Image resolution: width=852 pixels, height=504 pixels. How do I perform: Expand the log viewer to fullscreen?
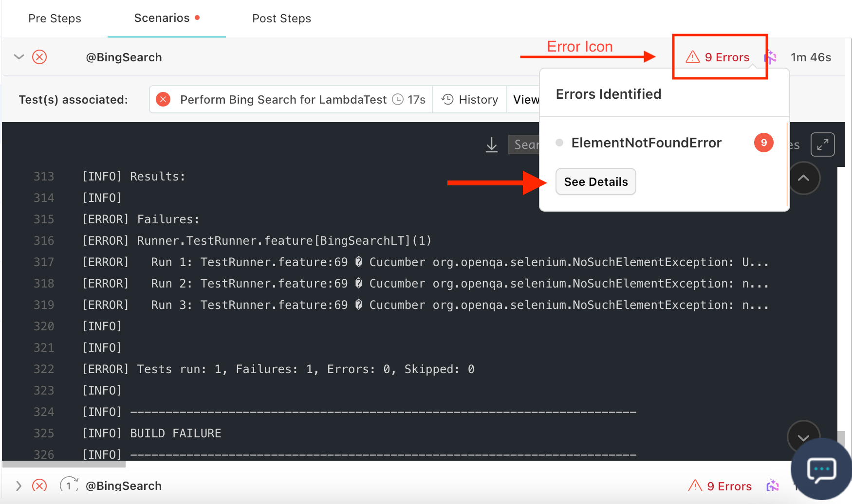822,144
